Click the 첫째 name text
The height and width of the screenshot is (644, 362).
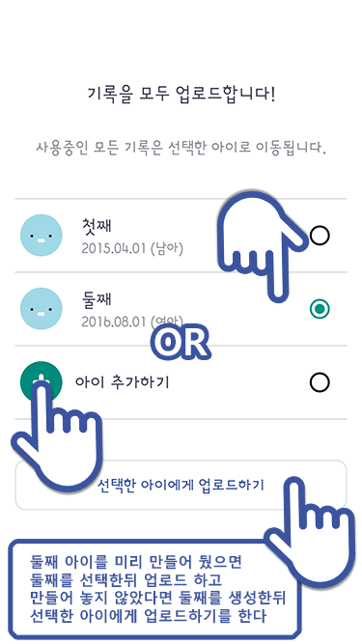97,225
